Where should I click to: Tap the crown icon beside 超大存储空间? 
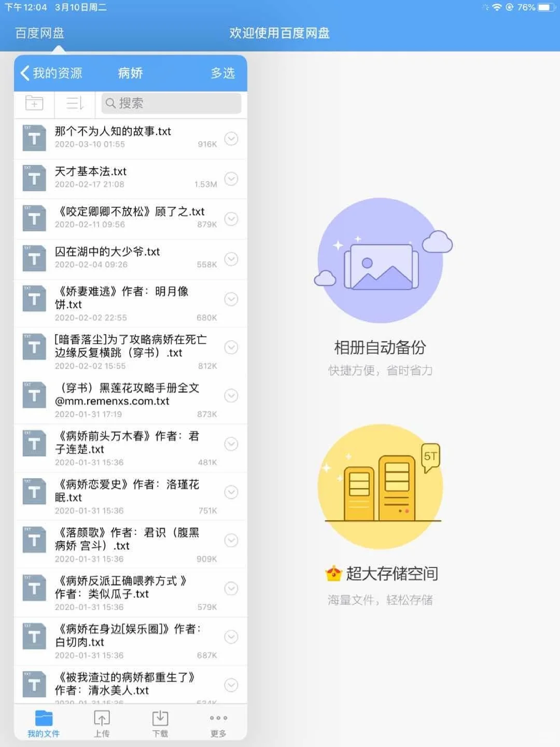point(333,573)
